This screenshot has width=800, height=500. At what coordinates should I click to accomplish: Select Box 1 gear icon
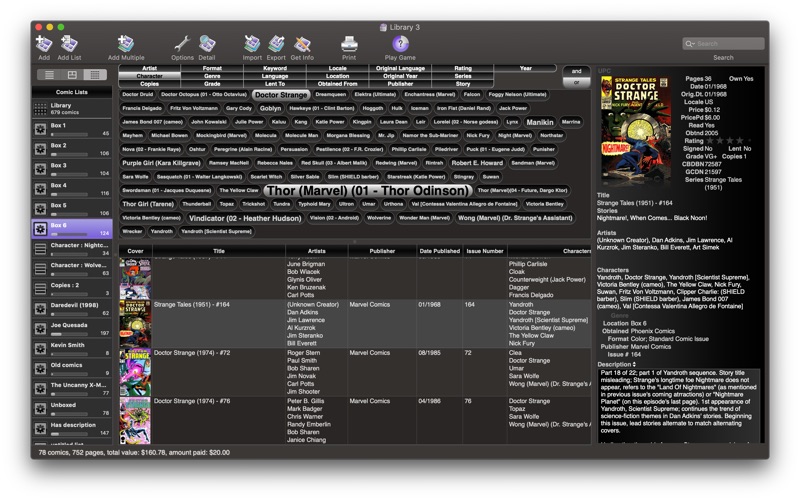(40, 129)
